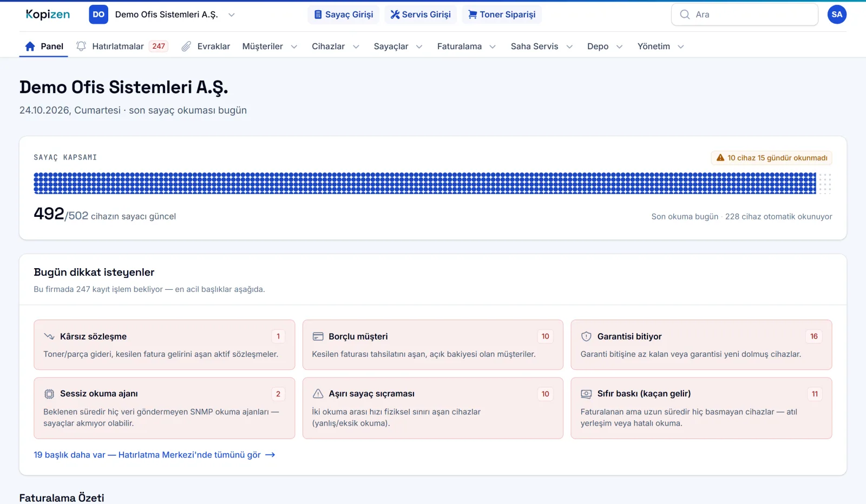Screen dimensions: 866x504
Task: Open the Garantisi bitiyor card
Action: [701, 345]
